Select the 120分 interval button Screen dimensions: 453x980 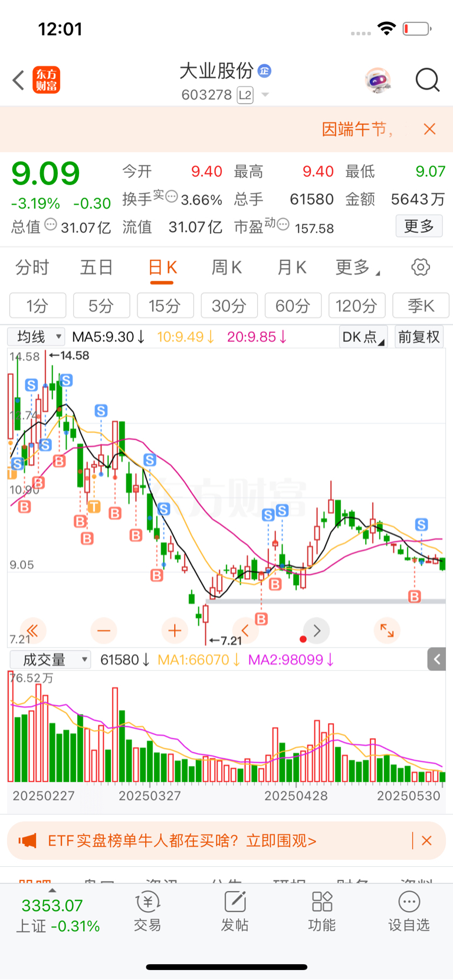pyautogui.click(x=356, y=306)
